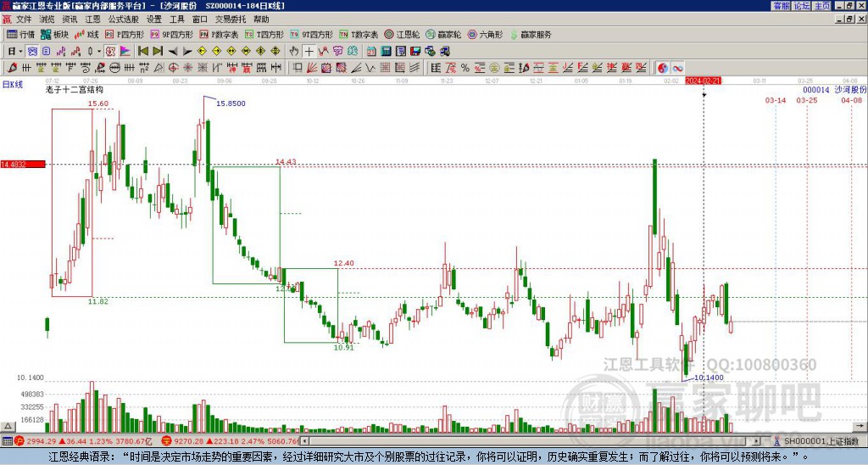Open the T数字表 tool

tap(359, 34)
